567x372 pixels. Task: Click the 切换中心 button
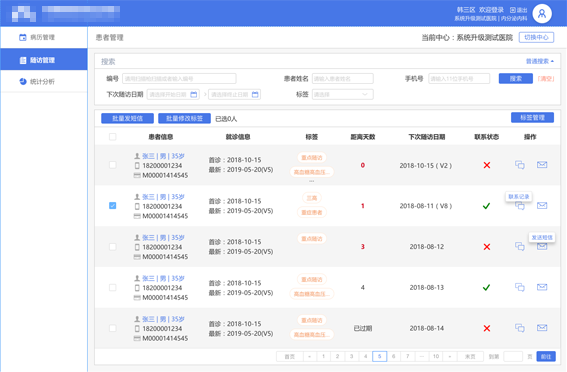click(x=536, y=37)
